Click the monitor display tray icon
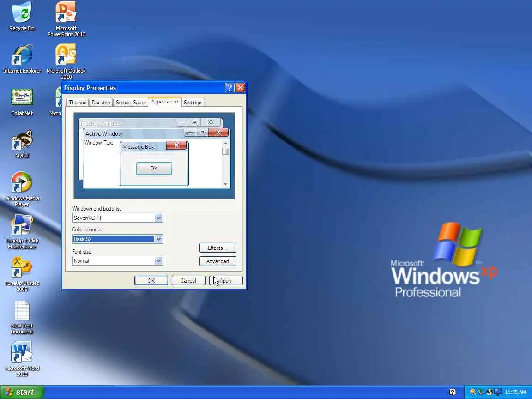 498,392
